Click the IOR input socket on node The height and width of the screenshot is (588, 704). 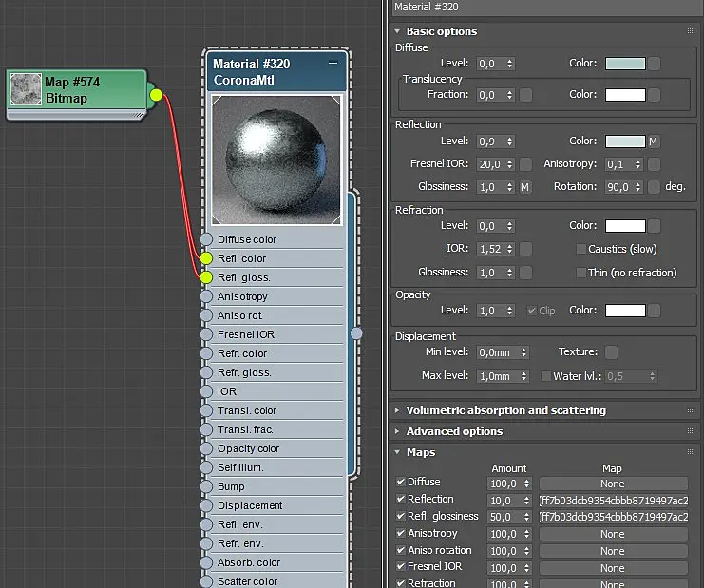206,391
